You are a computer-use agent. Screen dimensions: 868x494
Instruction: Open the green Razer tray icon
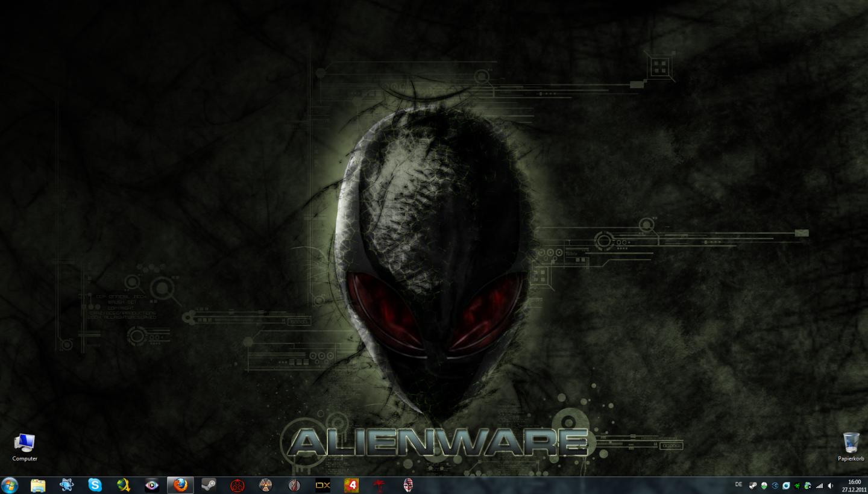click(x=797, y=486)
